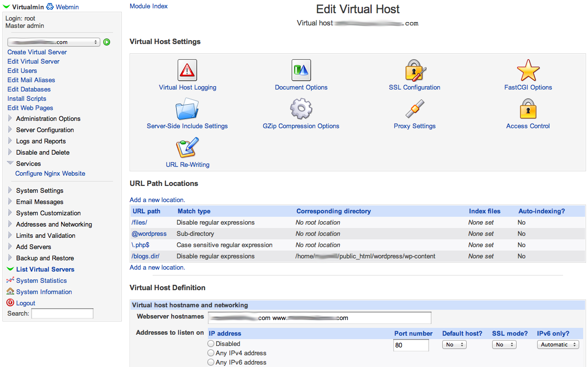Click the /blogs.dir/ URL path link

point(145,256)
